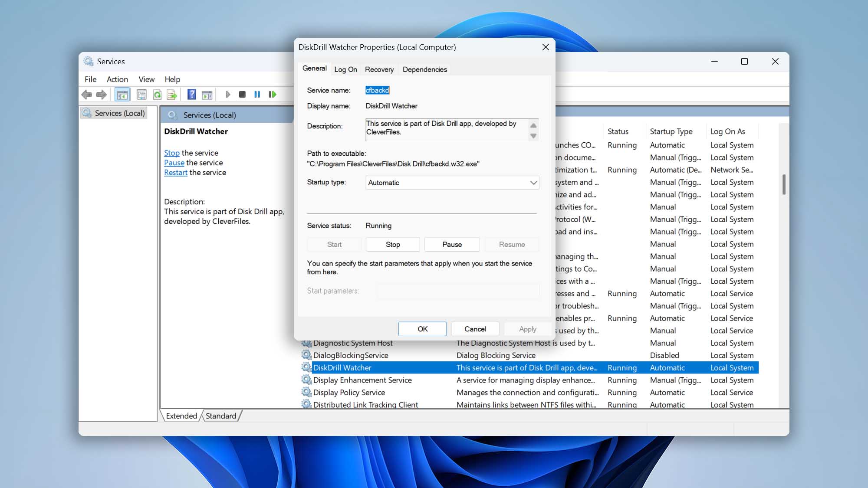The width and height of the screenshot is (868, 488).
Task: Open the Help menu
Action: [172, 79]
